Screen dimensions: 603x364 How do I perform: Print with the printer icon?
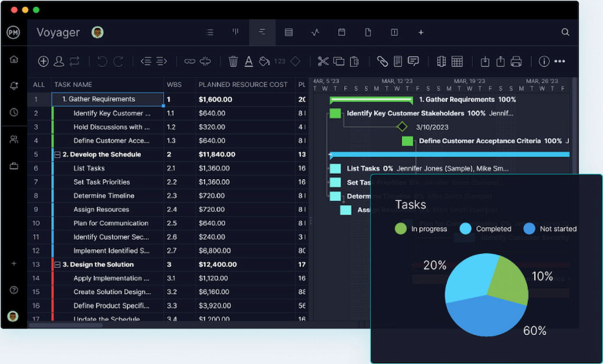click(x=516, y=61)
